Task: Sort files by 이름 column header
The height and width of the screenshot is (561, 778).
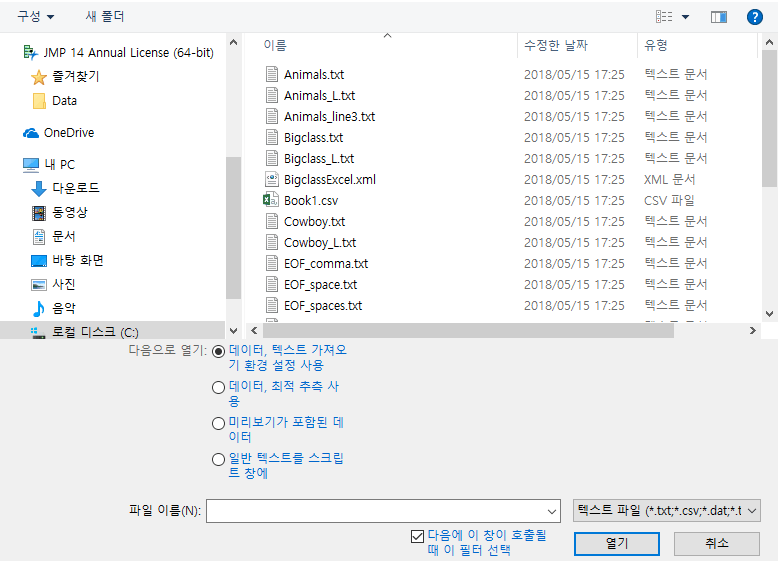Action: click(275, 46)
